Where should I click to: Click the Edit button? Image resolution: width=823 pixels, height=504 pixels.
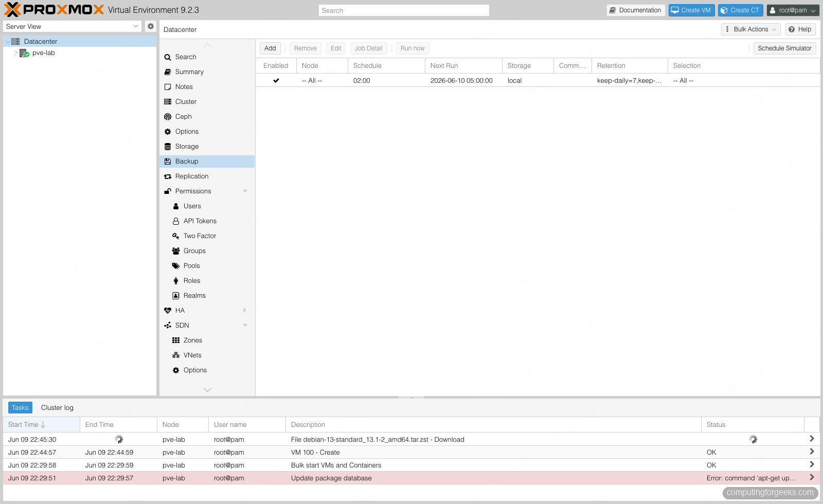[336, 48]
